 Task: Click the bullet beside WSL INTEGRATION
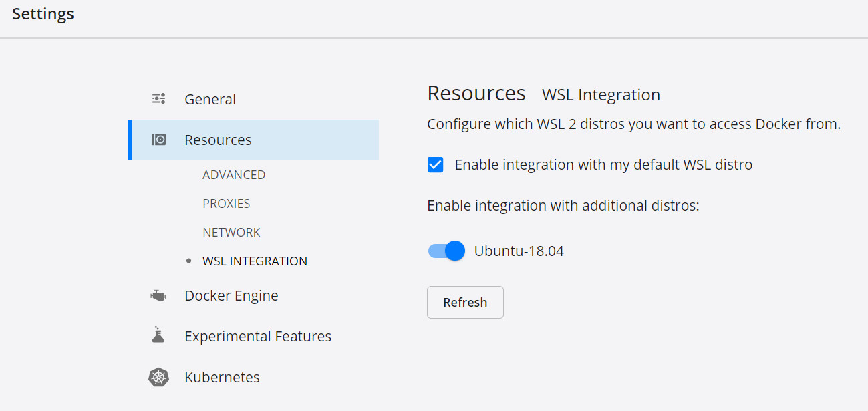pyautogui.click(x=189, y=261)
